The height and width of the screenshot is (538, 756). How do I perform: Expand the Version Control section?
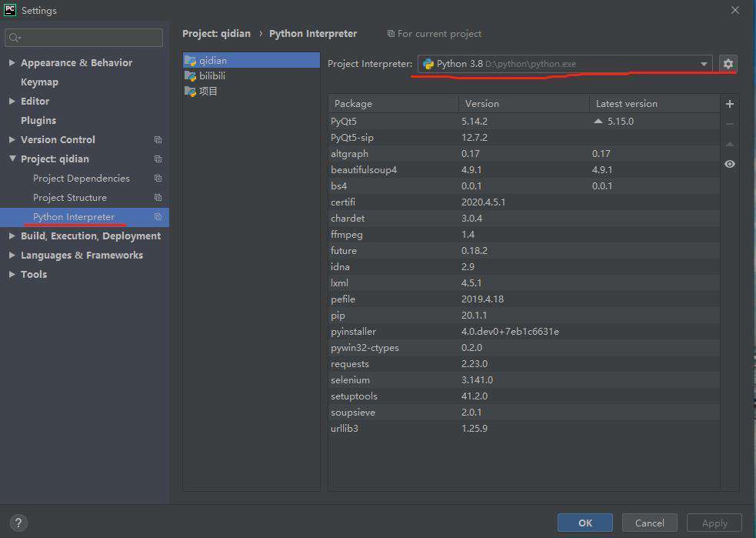(x=12, y=139)
